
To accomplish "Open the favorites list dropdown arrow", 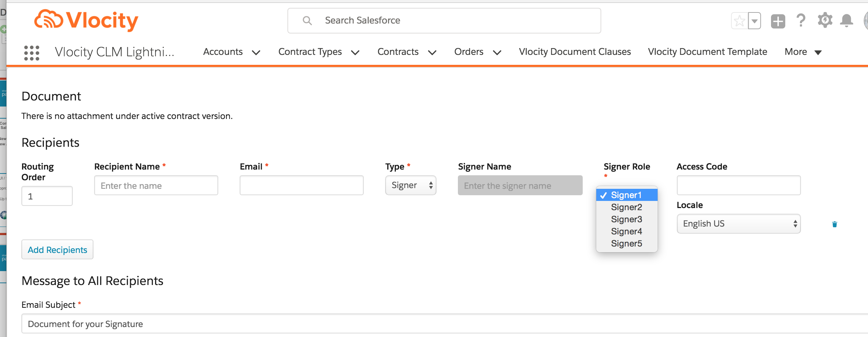I will pos(755,21).
